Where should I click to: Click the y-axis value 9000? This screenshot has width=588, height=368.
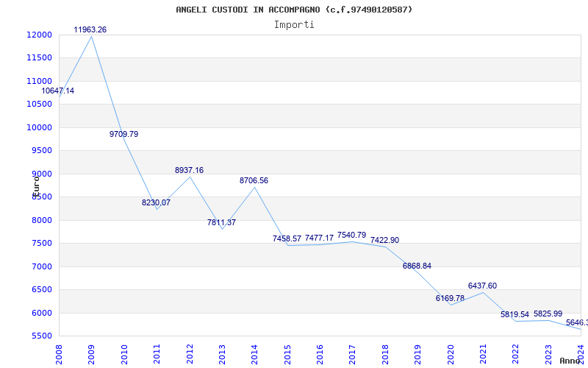pyautogui.click(x=41, y=174)
